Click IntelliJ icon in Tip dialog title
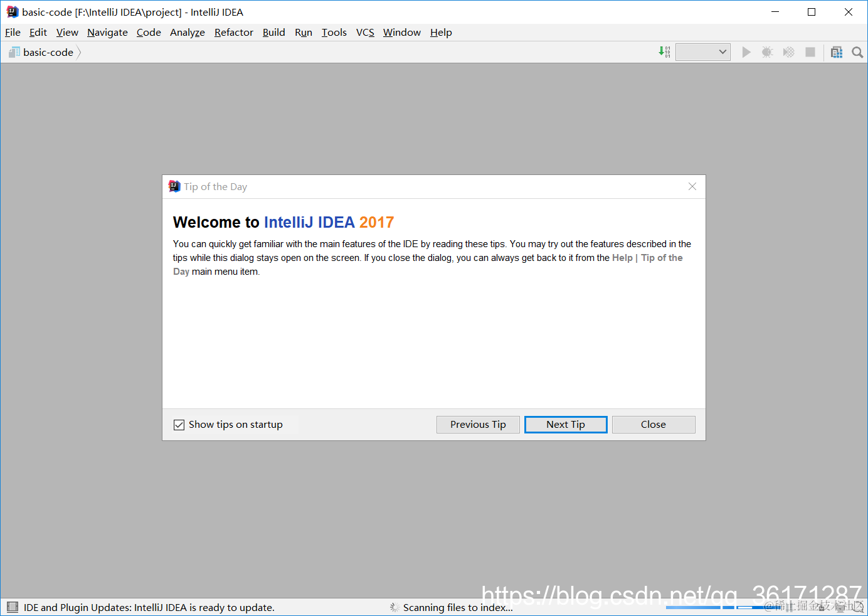Viewport: 868px width, 616px height. tap(174, 186)
